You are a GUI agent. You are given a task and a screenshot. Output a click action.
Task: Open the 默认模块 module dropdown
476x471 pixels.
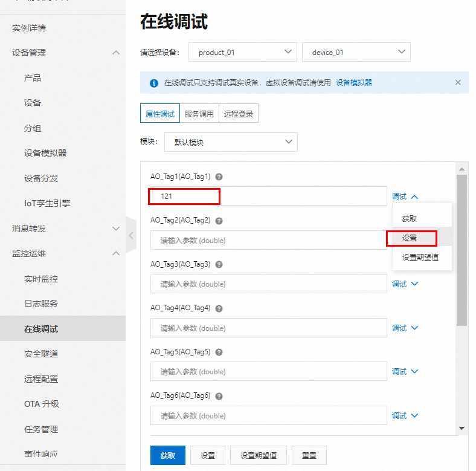(x=231, y=143)
